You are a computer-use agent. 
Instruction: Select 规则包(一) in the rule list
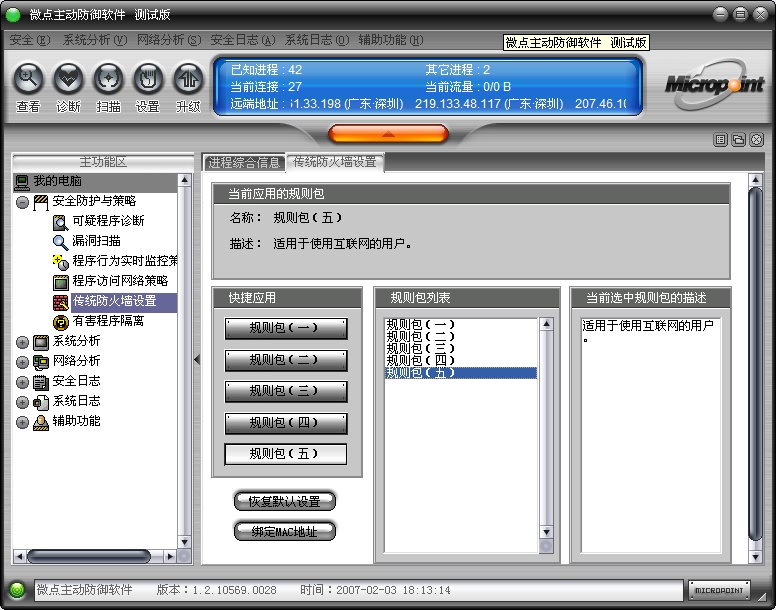click(461, 325)
